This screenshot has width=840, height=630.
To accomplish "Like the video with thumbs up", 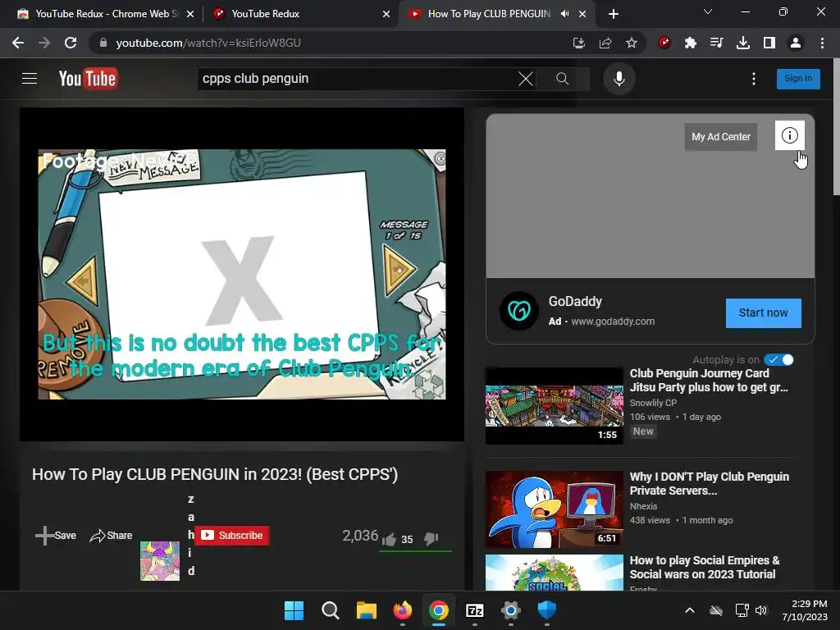I will [389, 539].
